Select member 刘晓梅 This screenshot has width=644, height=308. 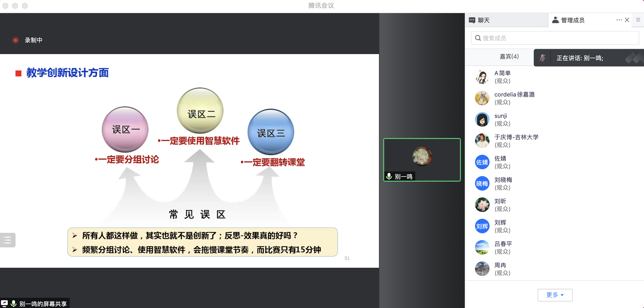pos(554,183)
